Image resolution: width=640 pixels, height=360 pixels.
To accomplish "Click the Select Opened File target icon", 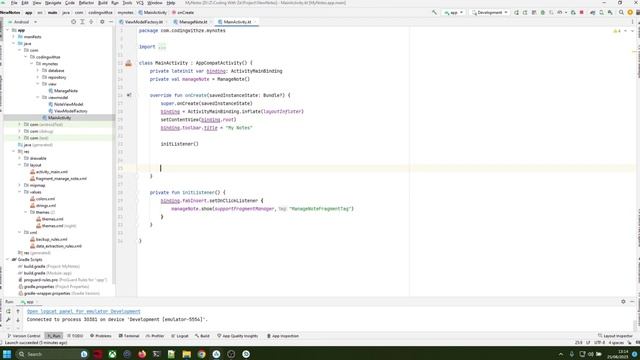I will tap(73, 22).
